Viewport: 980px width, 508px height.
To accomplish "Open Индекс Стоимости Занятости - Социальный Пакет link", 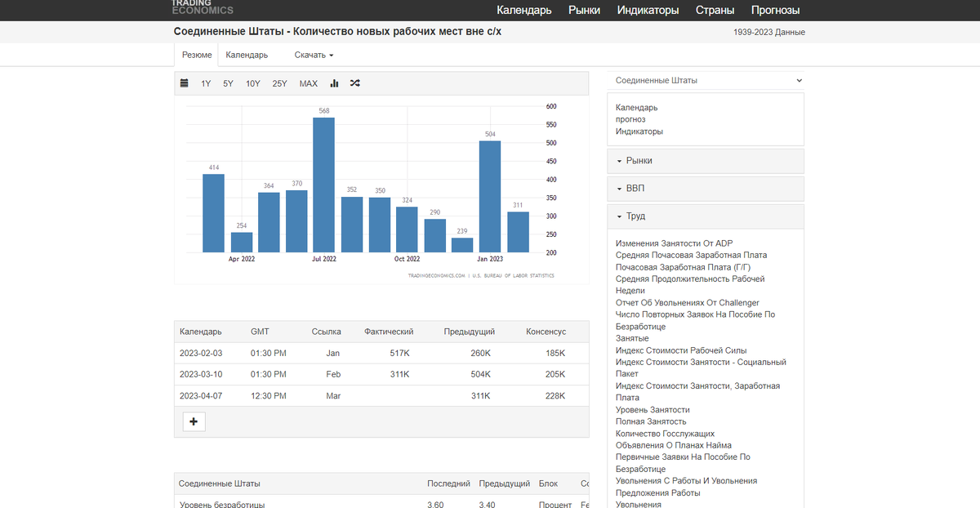I will tap(701, 368).
